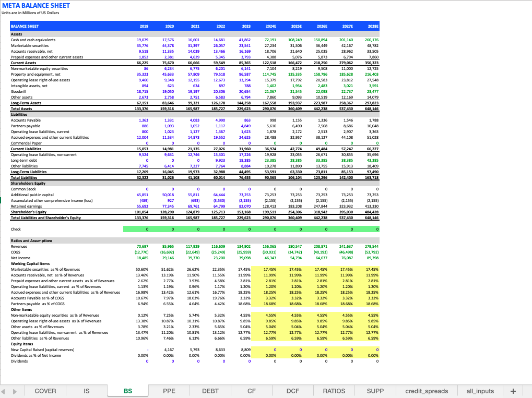The height and width of the screenshot is (398, 532).
Task: Select Other Items subheader
Action: point(21,309)
